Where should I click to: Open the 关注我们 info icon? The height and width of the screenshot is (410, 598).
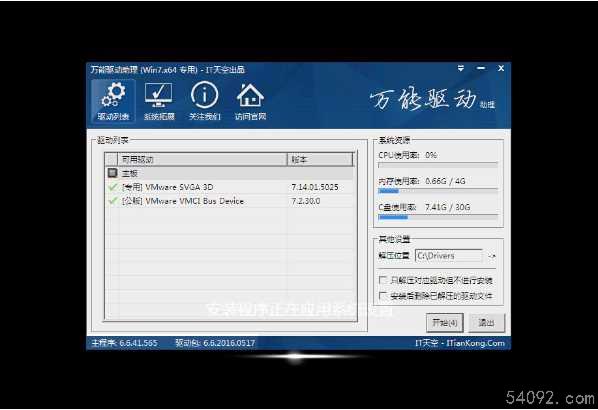pyautogui.click(x=205, y=101)
